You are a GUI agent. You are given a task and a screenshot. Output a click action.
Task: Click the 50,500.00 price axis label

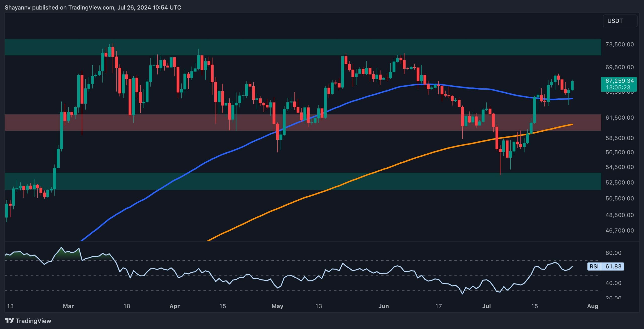tap(620, 198)
